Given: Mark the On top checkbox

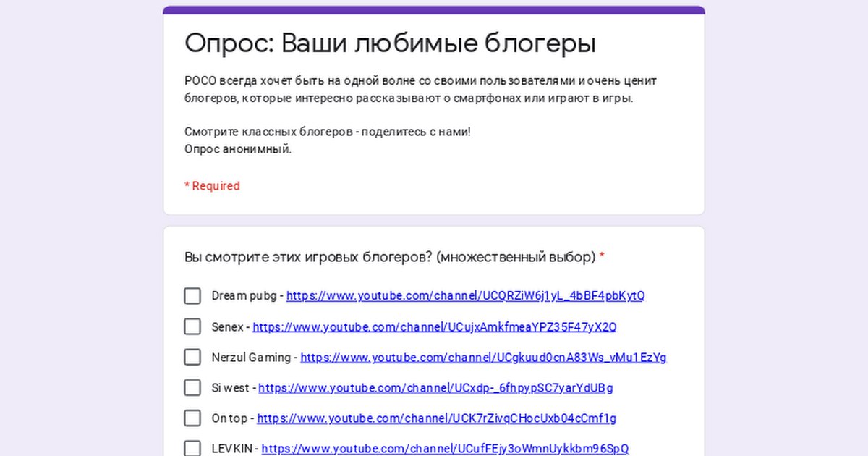Looking at the screenshot, I should click(x=192, y=418).
